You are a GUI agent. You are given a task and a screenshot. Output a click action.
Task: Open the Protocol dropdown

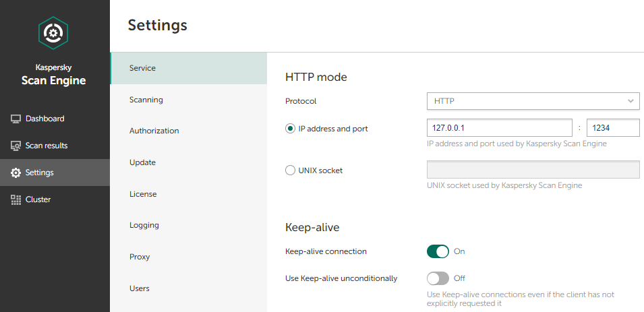[x=533, y=101]
